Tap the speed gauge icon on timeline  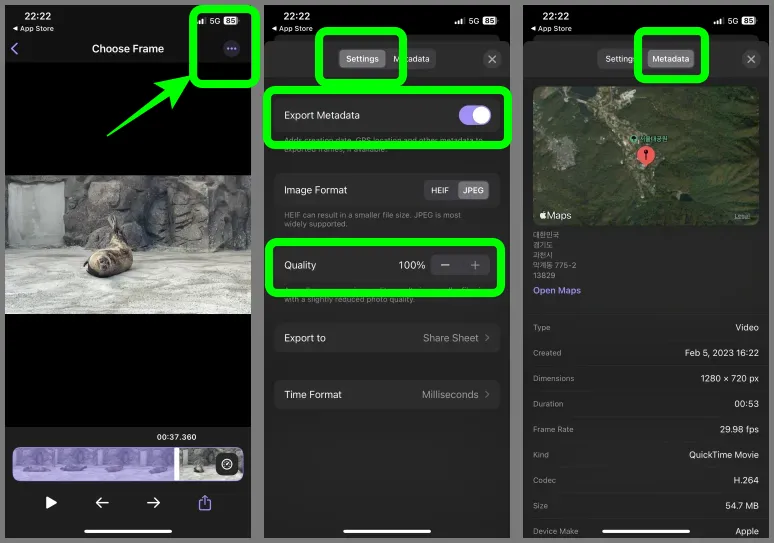227,464
